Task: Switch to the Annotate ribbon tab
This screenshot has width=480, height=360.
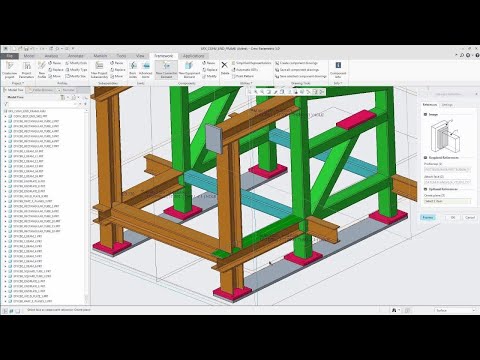Action: (76, 56)
